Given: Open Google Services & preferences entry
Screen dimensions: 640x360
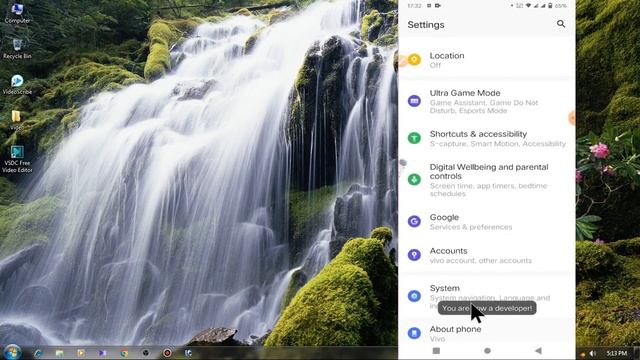Looking at the screenshot, I should [x=487, y=222].
